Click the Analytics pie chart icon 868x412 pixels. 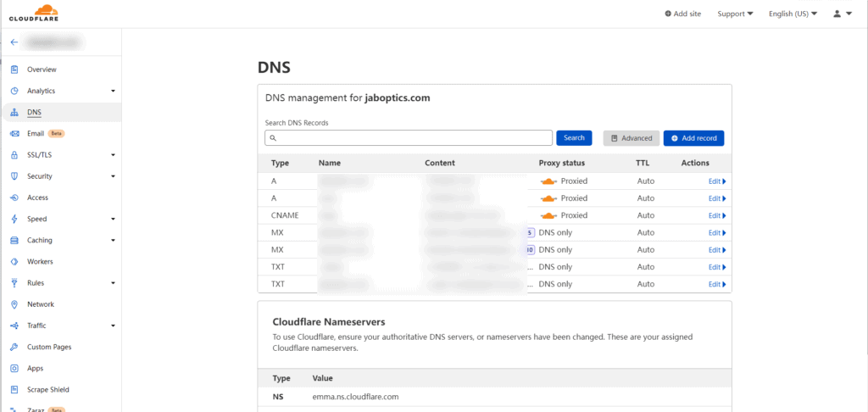click(x=15, y=91)
